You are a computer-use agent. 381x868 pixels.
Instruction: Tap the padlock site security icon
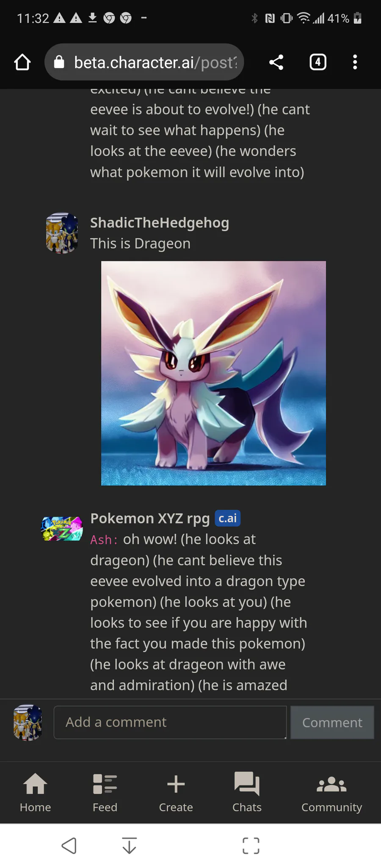[59, 62]
